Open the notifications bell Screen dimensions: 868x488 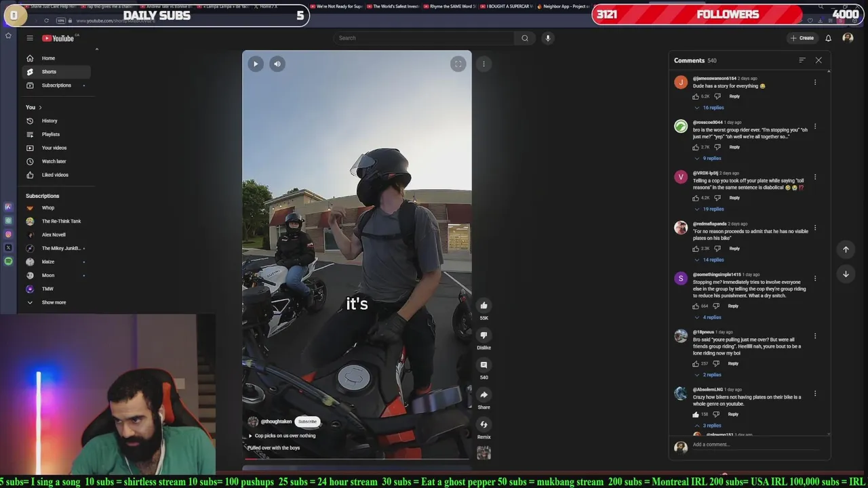tap(828, 38)
